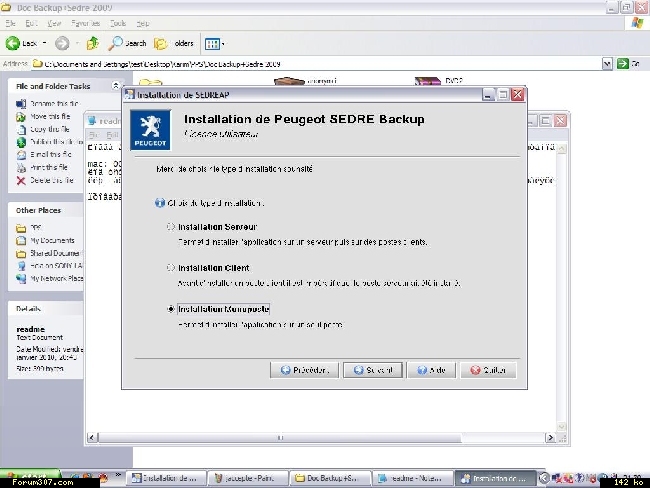The width and height of the screenshot is (650, 488).
Task: Minimize the SEDREAP installer window
Action: tap(488, 95)
